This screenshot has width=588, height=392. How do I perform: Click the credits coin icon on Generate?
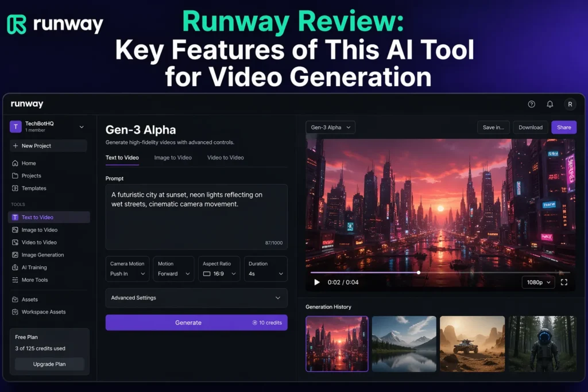254,323
